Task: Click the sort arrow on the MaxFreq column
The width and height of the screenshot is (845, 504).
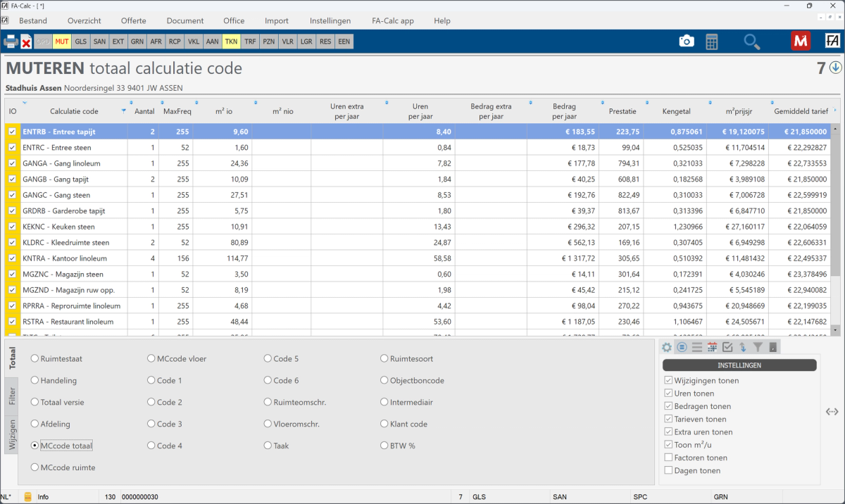Action: click(161, 103)
